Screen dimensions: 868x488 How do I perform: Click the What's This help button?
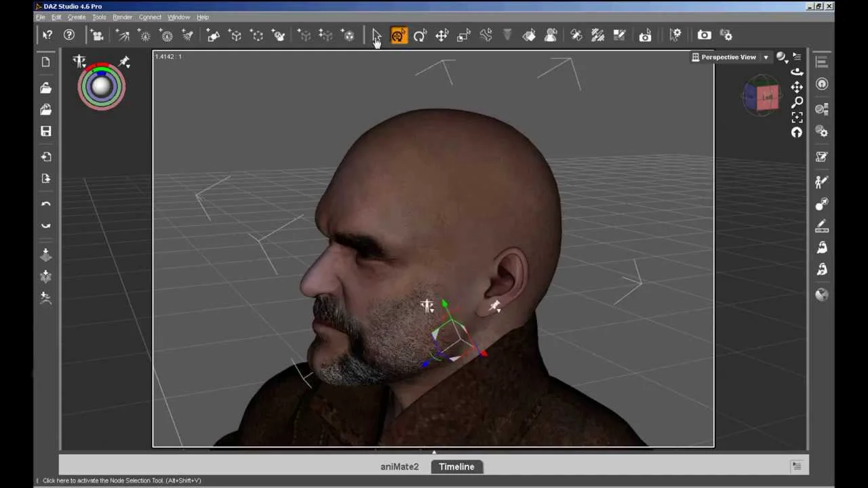(x=47, y=35)
